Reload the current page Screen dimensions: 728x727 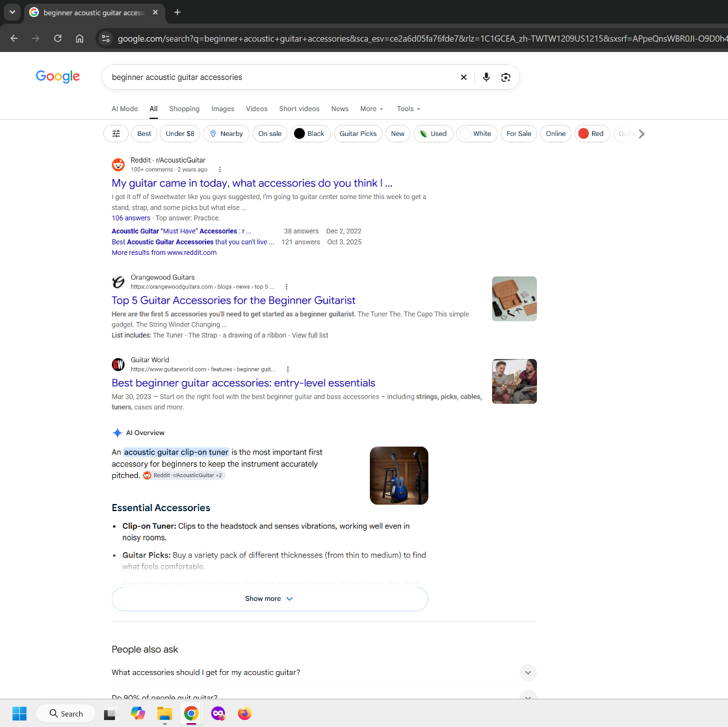coord(58,38)
